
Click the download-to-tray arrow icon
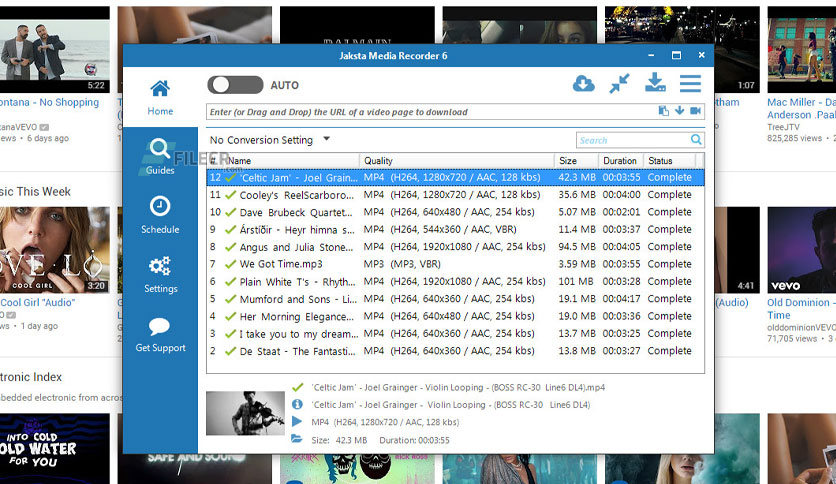(x=655, y=83)
